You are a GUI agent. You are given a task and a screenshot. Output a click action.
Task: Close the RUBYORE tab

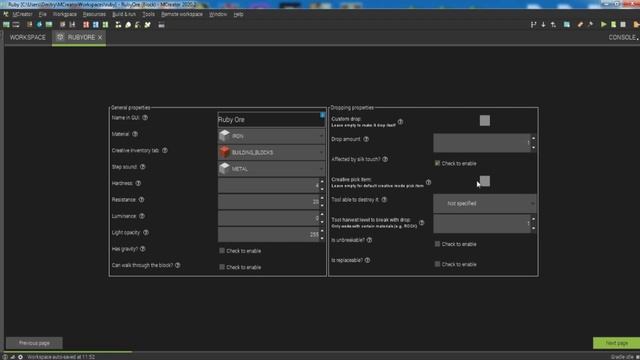pyautogui.click(x=100, y=38)
